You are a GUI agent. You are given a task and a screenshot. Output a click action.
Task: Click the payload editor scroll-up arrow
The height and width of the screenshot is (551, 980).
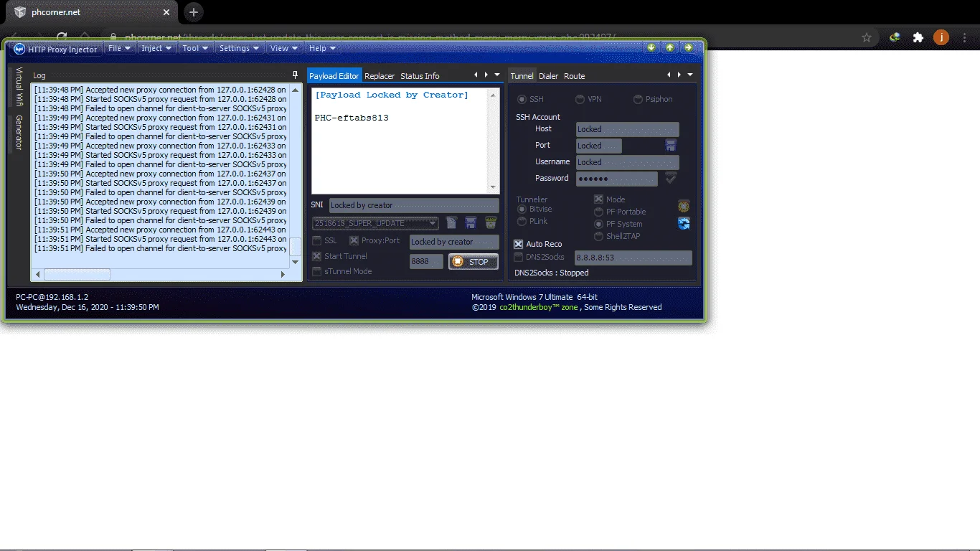pyautogui.click(x=493, y=94)
